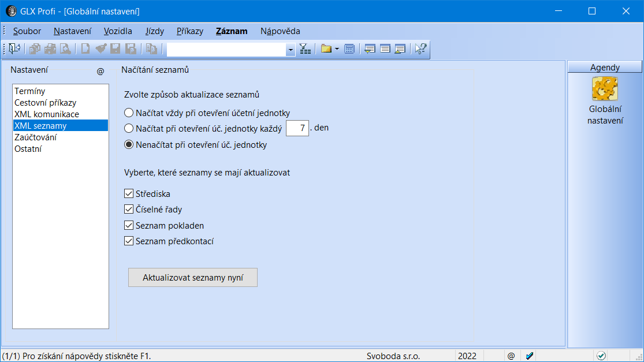644x362 pixels.
Task: Click the plain list panel toolbar icon
Action: click(385, 49)
